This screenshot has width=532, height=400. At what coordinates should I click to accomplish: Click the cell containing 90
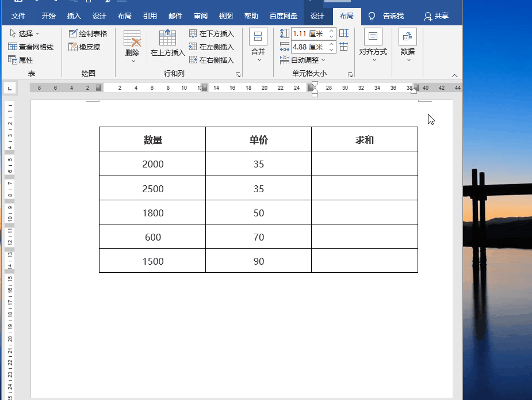259,261
